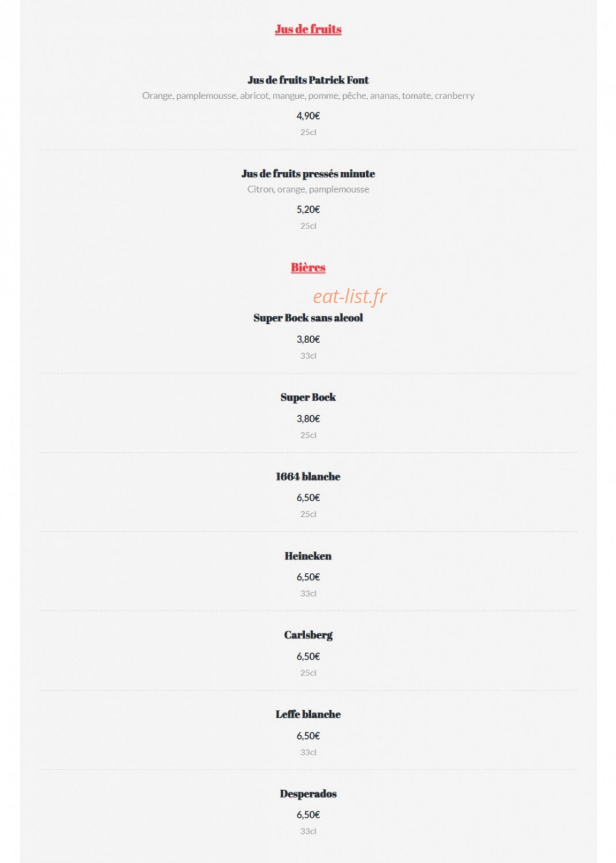Image resolution: width=616 pixels, height=863 pixels.
Task: Click the Carlsberg 25cl volume label
Action: pos(308,673)
